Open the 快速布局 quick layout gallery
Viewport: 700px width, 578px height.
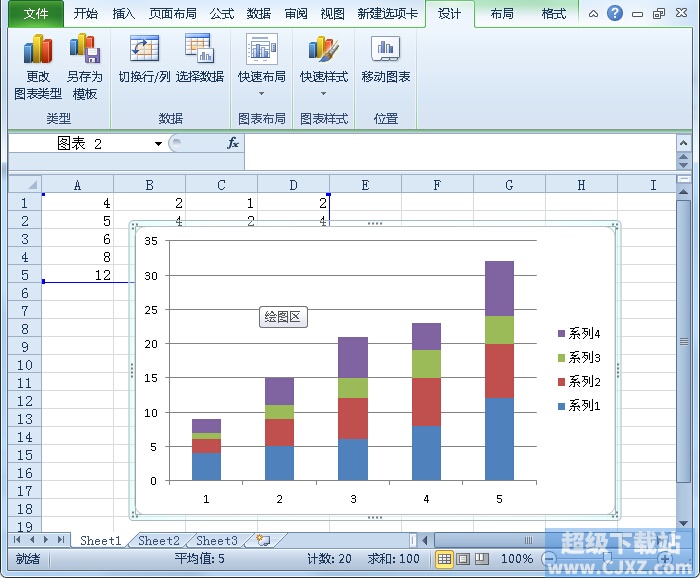262,65
